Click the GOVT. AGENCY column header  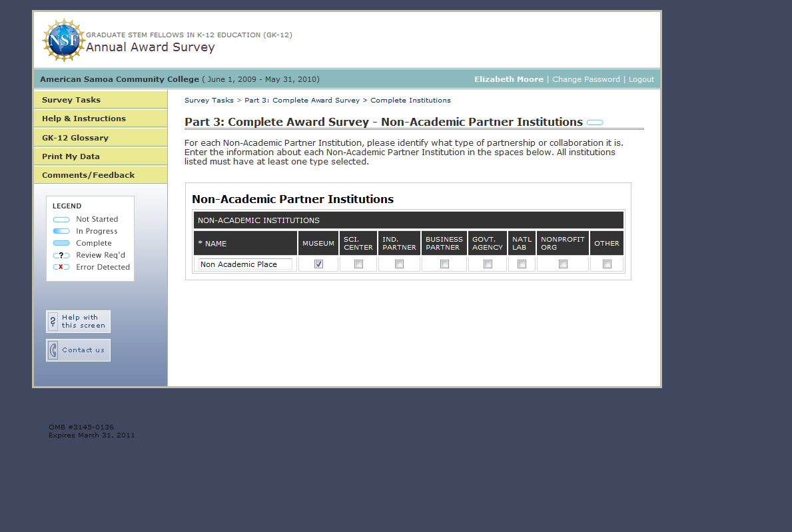tap(488, 243)
